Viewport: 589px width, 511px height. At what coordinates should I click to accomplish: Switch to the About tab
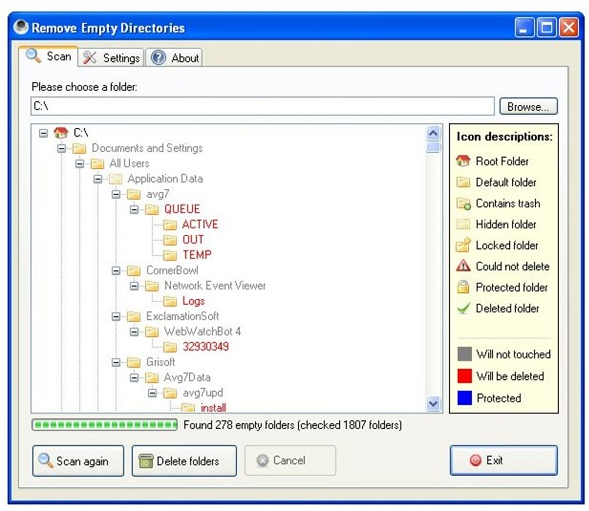[174, 58]
